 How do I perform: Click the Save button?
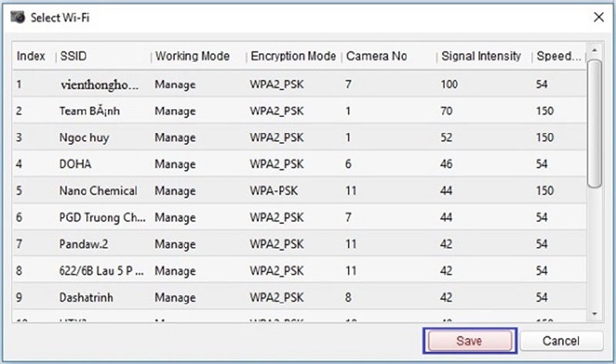[x=468, y=341]
